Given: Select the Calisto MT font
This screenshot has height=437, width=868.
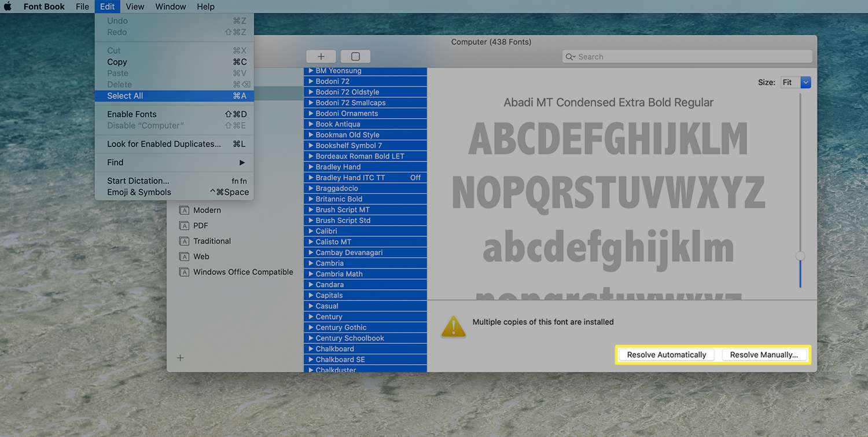Looking at the screenshot, I should 365,242.
